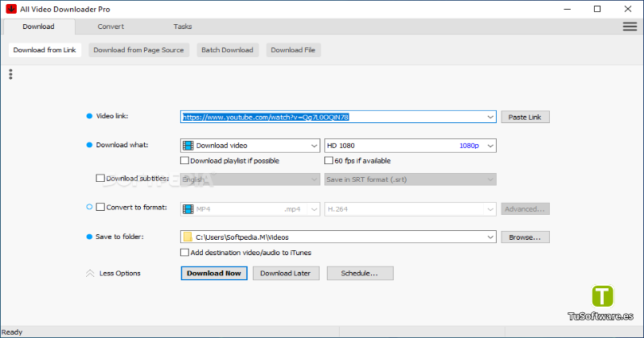This screenshot has width=644, height=338.
Task: Click the Download what: label
Action: (122, 145)
